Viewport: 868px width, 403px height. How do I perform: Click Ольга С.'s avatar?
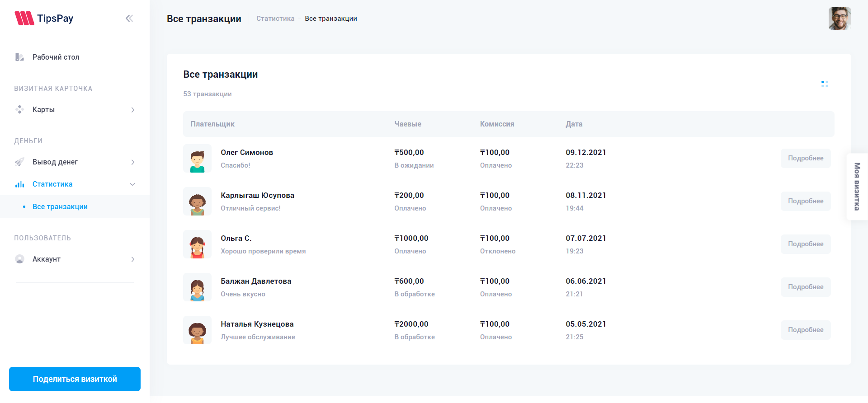[x=197, y=244]
